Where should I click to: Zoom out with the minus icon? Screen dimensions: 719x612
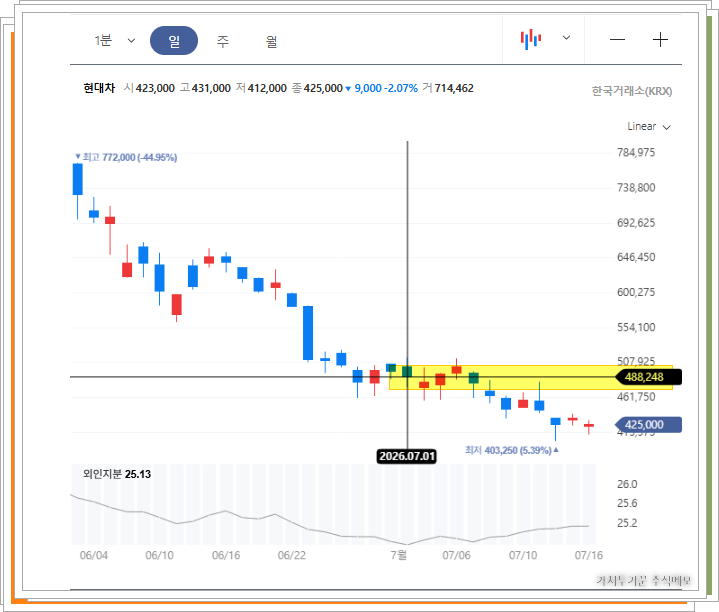point(617,40)
